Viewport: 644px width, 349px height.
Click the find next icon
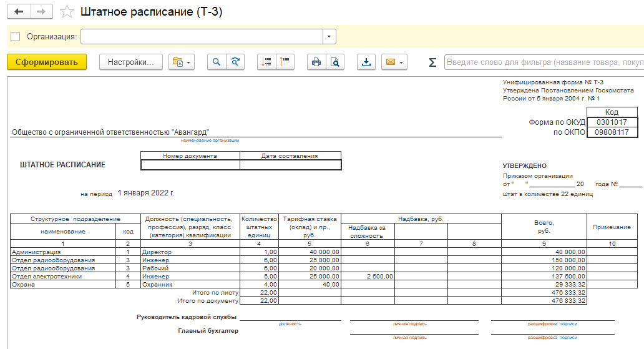pos(235,62)
